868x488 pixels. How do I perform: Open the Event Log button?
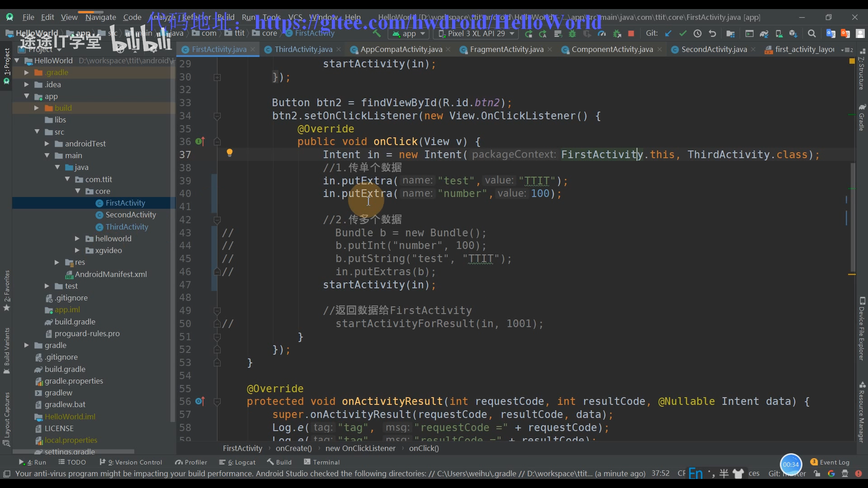(x=830, y=462)
